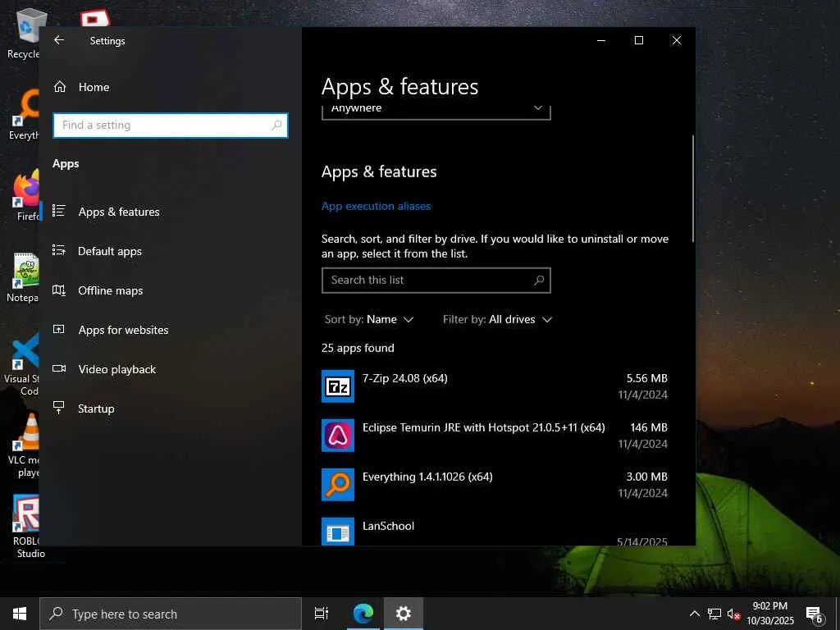The width and height of the screenshot is (840, 630).
Task: Open Task View from the taskbar
Action: pyautogui.click(x=322, y=614)
